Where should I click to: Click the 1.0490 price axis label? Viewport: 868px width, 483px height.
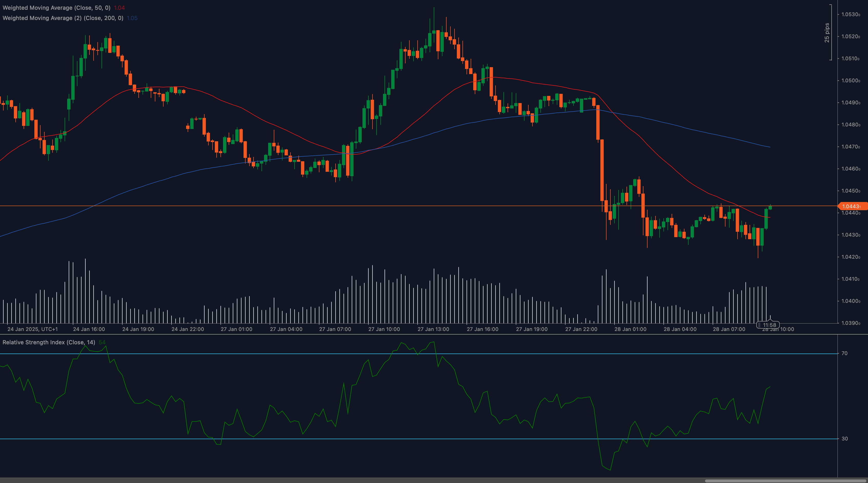point(851,103)
